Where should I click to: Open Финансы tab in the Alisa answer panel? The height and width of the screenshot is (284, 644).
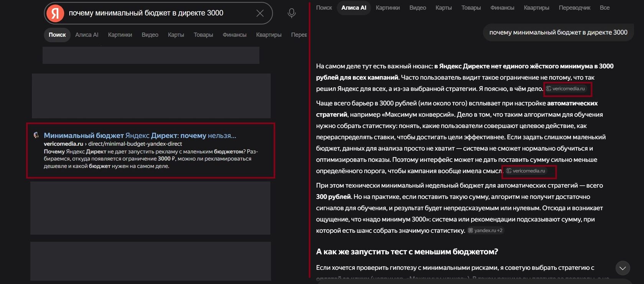click(502, 8)
